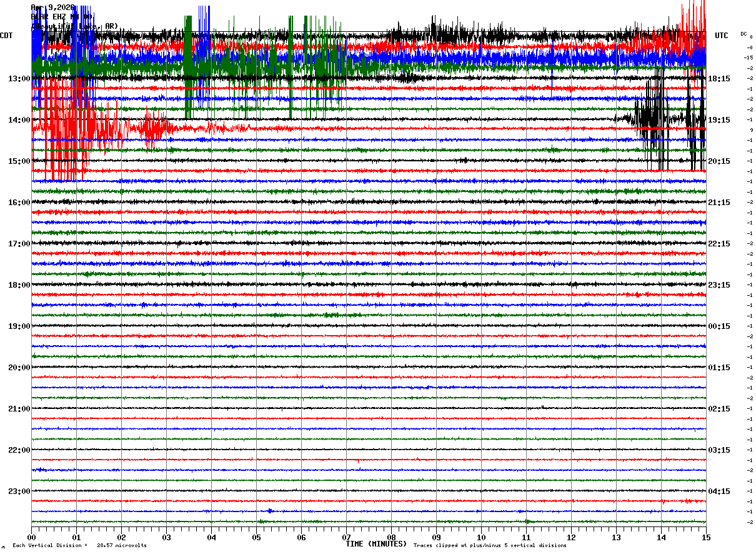Click minute tick '01' on the bottom axis

[x=77, y=537]
